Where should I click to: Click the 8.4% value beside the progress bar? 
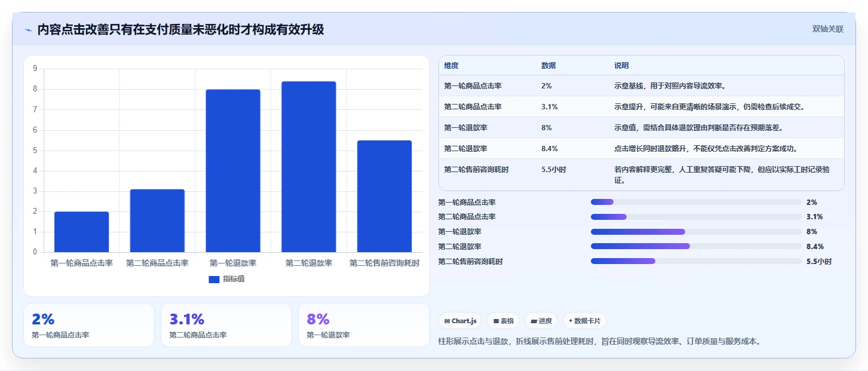click(x=815, y=246)
